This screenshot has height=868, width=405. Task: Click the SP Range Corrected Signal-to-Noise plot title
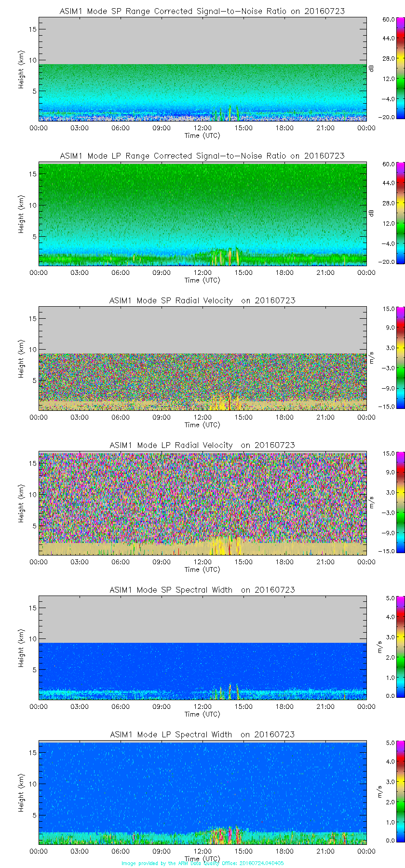point(202,11)
